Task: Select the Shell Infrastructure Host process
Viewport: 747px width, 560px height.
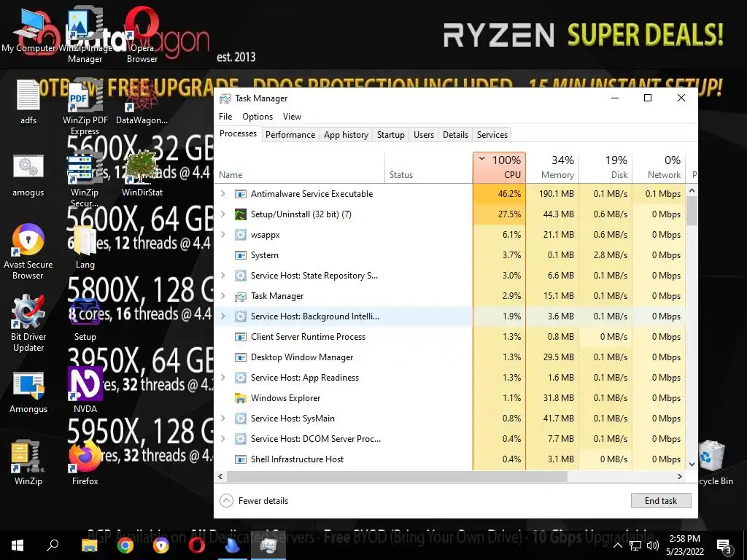Action: pyautogui.click(x=450, y=459)
